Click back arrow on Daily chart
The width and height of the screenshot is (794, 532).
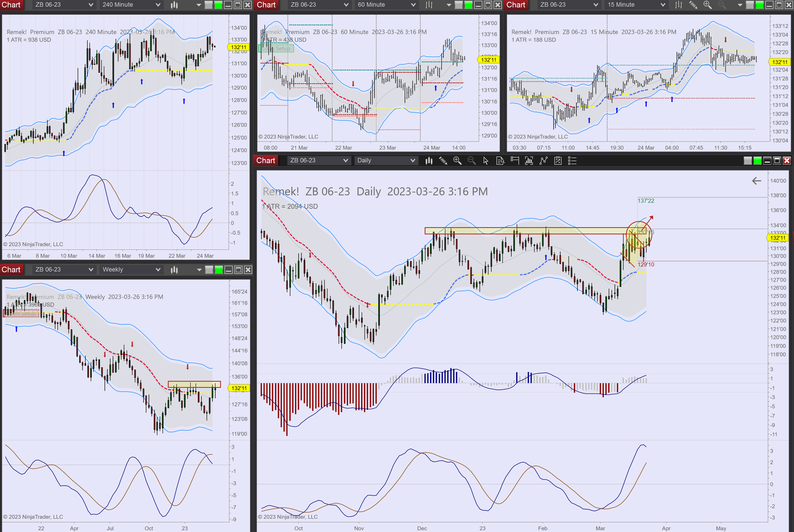(x=756, y=181)
